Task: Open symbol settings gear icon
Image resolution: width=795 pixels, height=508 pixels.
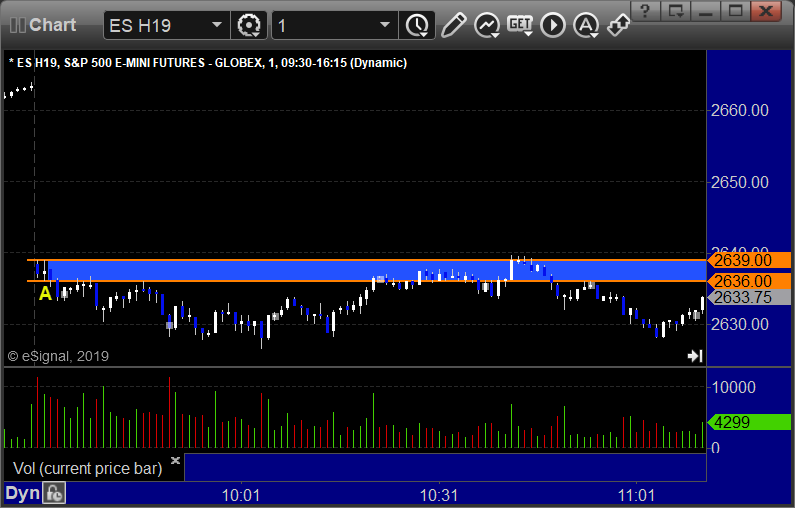Action: coord(249,24)
